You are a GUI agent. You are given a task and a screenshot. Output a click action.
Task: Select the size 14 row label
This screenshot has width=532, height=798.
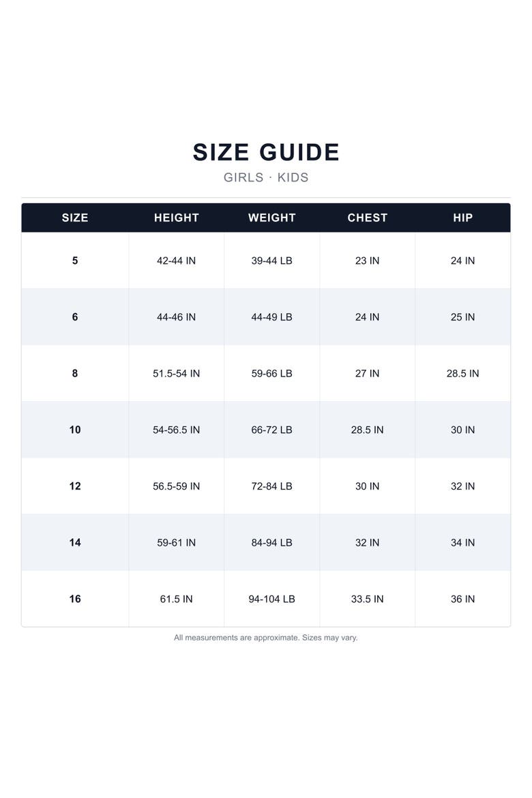coord(75,542)
